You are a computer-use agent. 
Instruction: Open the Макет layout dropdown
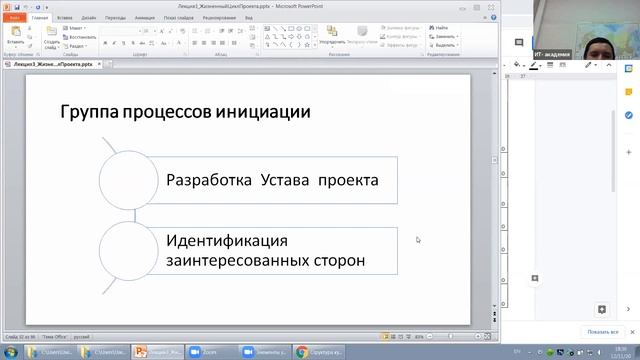[74, 28]
